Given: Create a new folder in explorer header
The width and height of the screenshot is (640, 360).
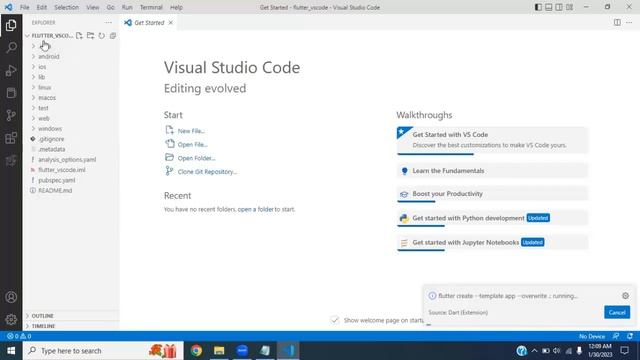Looking at the screenshot, I should click(91, 36).
